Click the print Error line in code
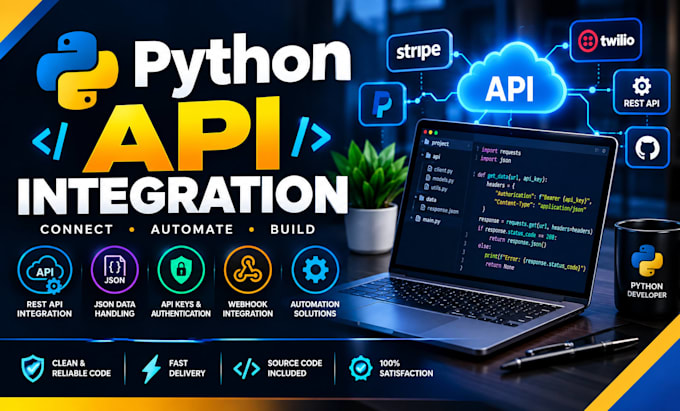 (535, 261)
